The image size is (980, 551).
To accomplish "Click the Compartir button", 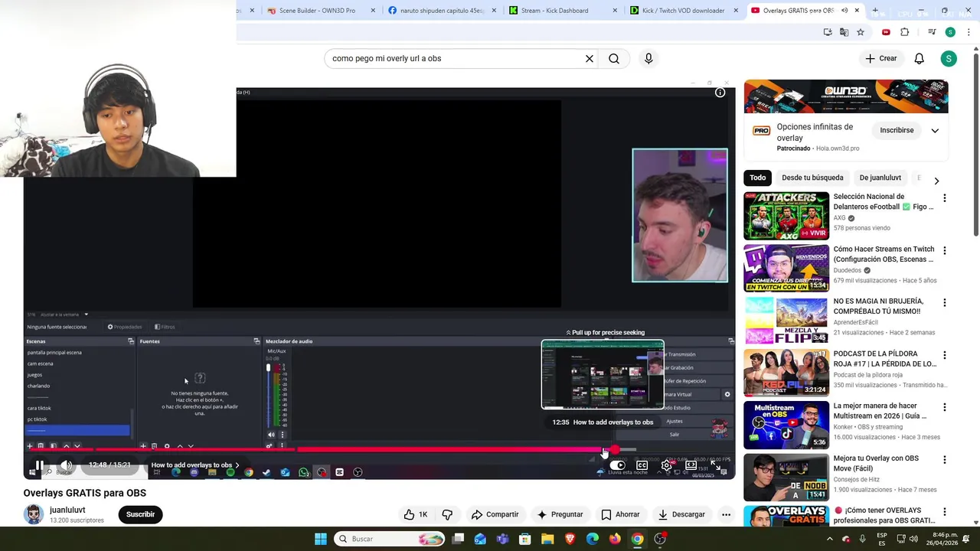I will [495, 514].
